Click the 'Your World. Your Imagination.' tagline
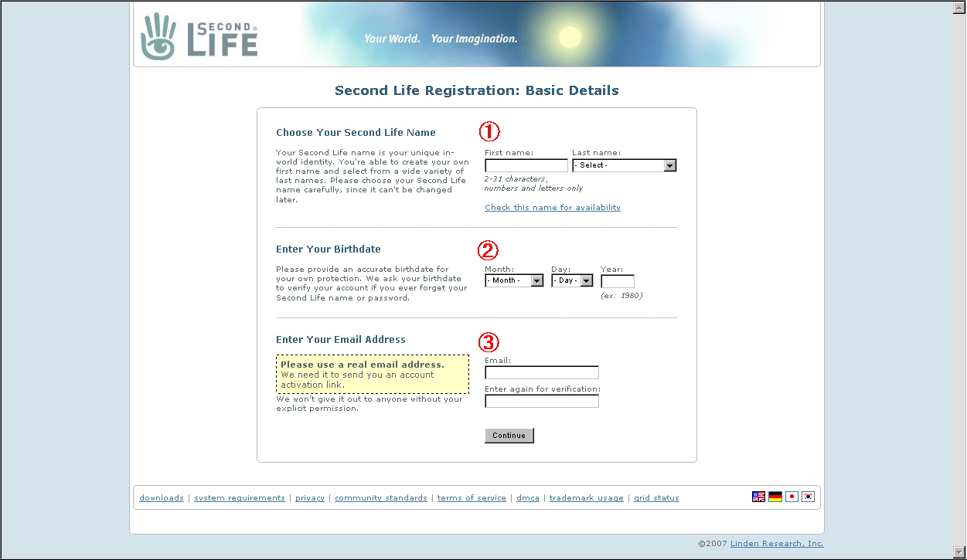This screenshot has height=560, width=967. click(x=441, y=39)
